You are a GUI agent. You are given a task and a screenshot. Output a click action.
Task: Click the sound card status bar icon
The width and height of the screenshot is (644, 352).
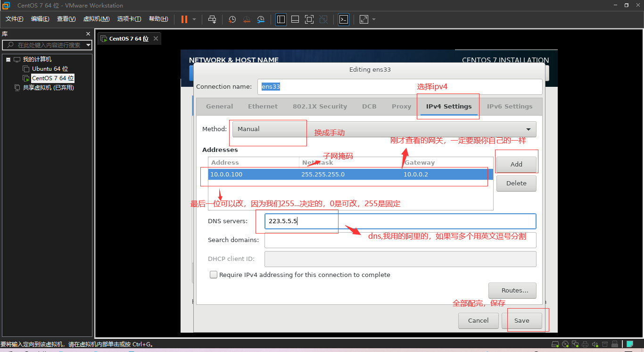(594, 344)
